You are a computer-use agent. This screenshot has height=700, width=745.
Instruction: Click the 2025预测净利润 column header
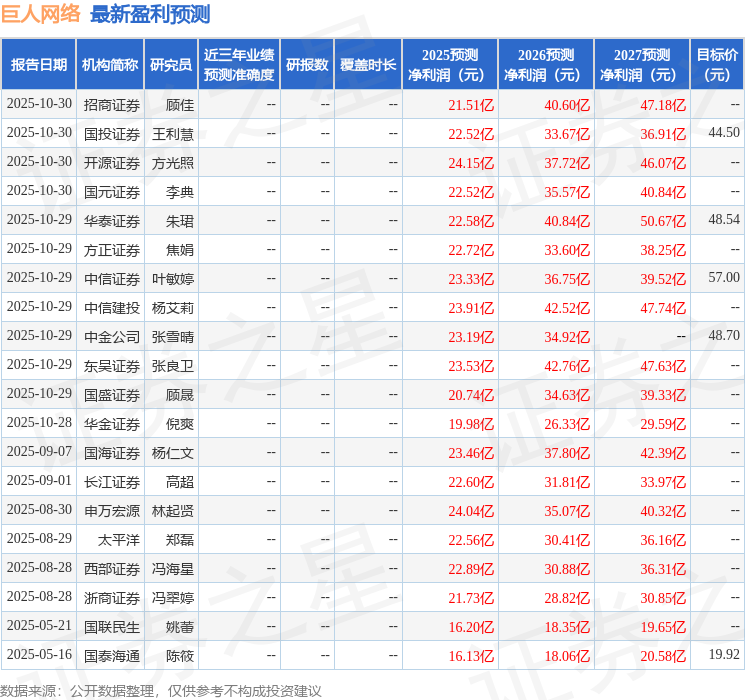point(450,65)
